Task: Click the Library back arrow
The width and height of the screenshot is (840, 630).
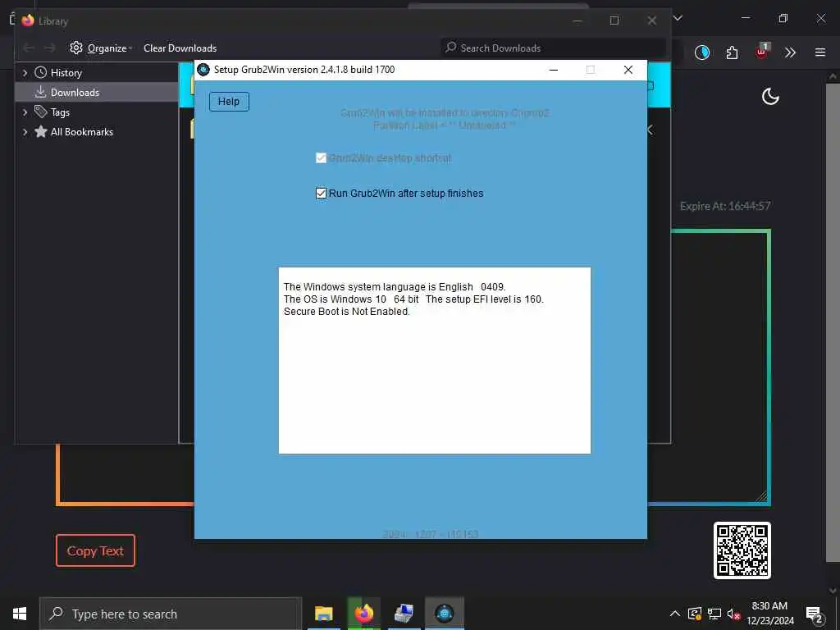Action: pos(29,48)
